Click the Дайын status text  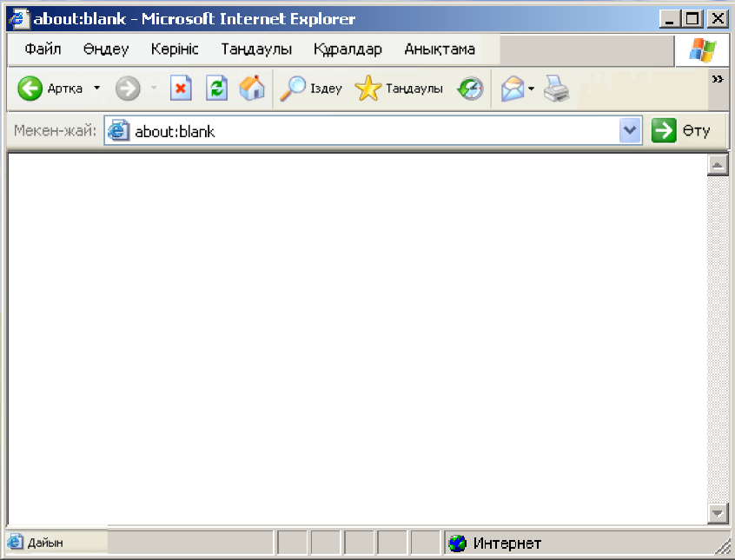[45, 543]
